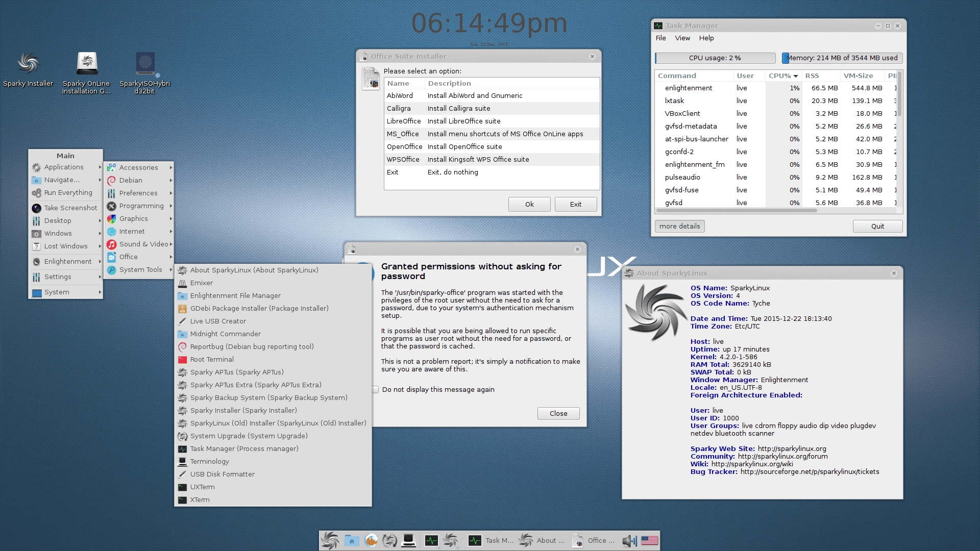Open File menu in Task Manager
This screenshot has width=980, height=551.
point(661,38)
